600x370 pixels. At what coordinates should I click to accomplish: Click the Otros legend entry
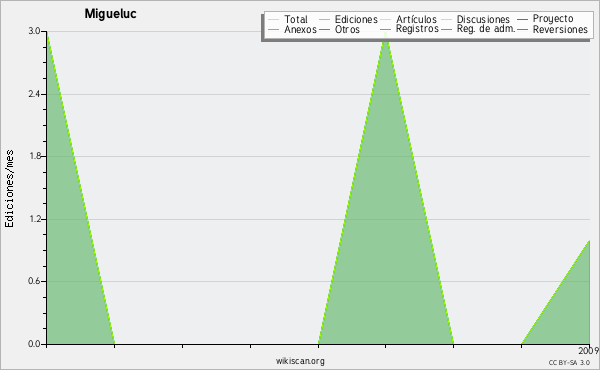click(339, 29)
